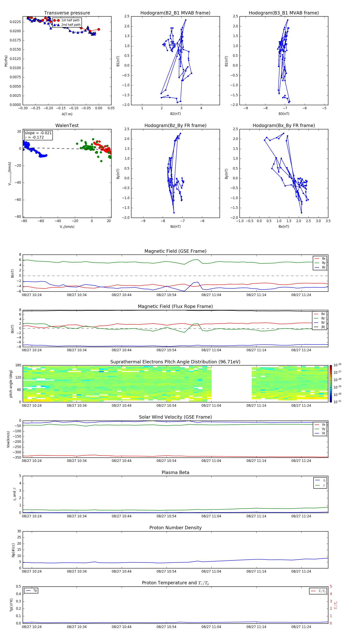Click the '1st half path' legend entry
Viewport: 351px width, 644px height.
point(66,20)
